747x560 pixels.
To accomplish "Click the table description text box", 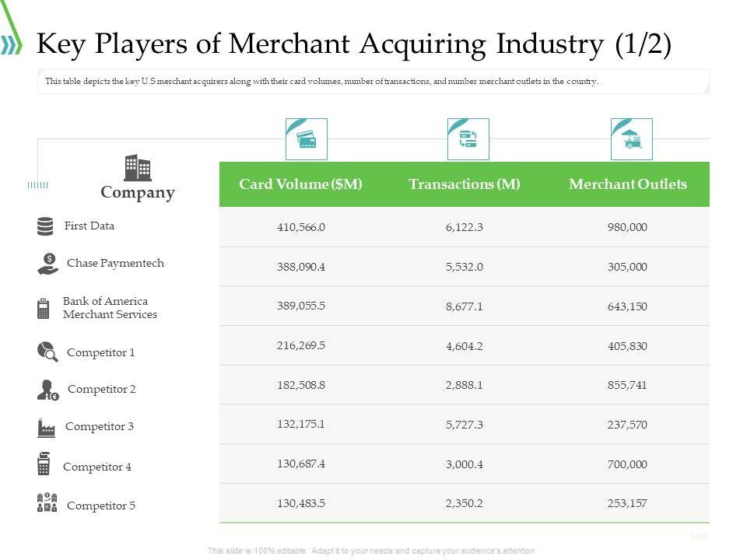I will pos(373,81).
